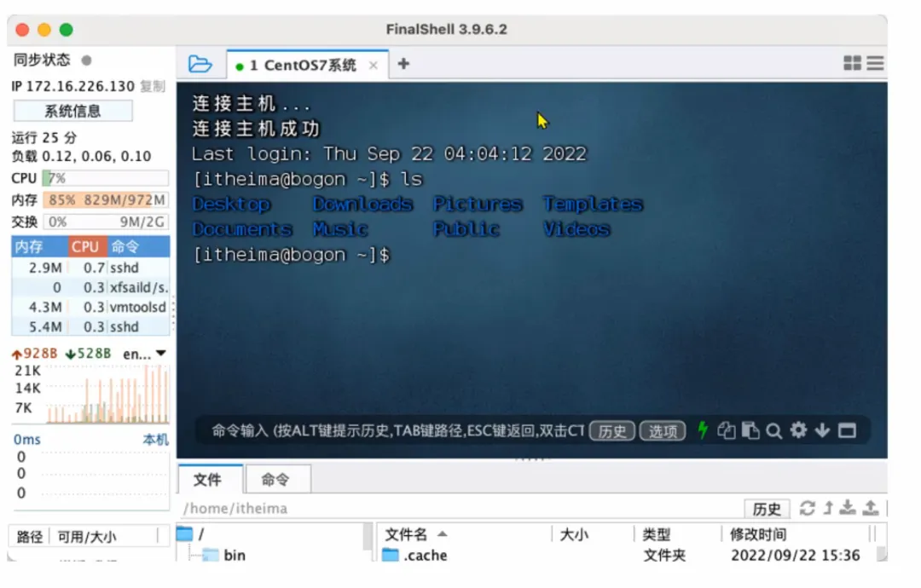This screenshot has width=921, height=588.
Task: Copy the IP address via 复制
Action: [152, 86]
